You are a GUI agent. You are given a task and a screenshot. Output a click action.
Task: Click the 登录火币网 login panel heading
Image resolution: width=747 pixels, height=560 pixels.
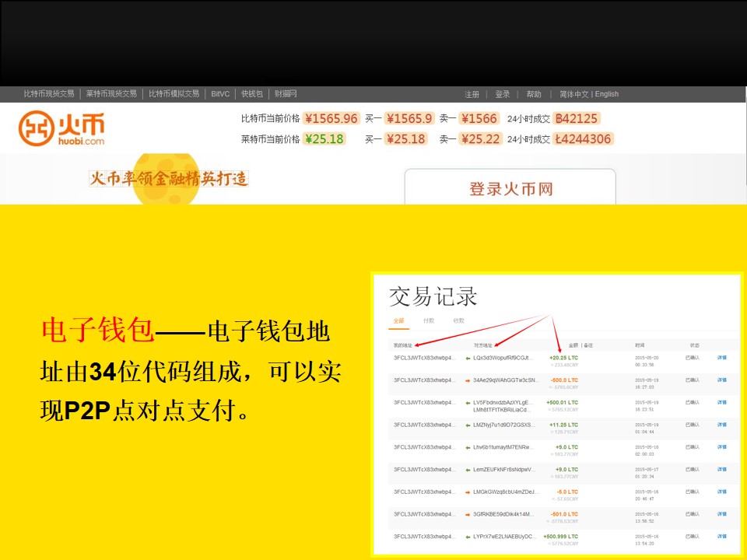pyautogui.click(x=511, y=189)
